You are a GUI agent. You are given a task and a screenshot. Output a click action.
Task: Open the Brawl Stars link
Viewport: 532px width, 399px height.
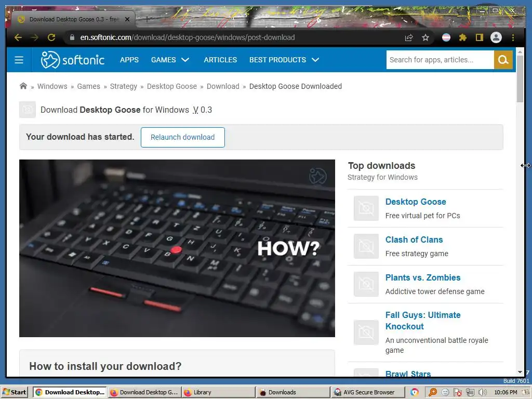point(408,373)
